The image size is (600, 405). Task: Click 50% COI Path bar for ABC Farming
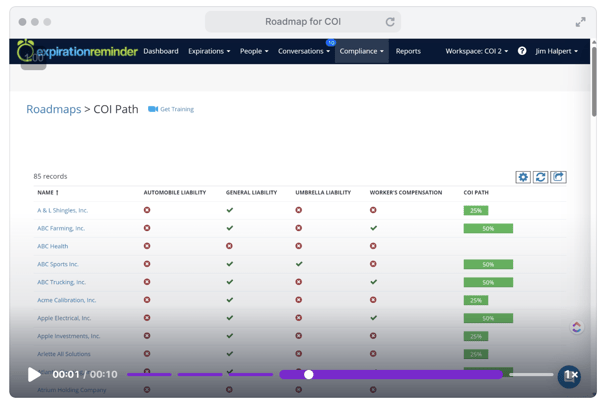(x=488, y=229)
